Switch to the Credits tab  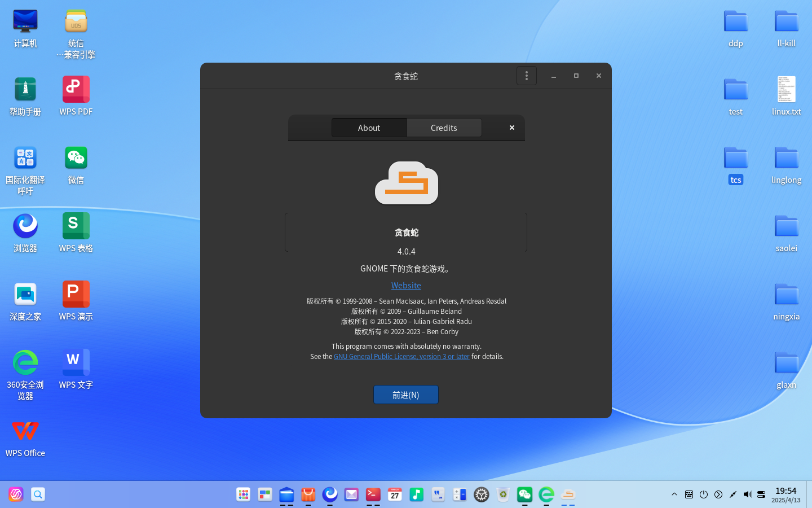(444, 128)
